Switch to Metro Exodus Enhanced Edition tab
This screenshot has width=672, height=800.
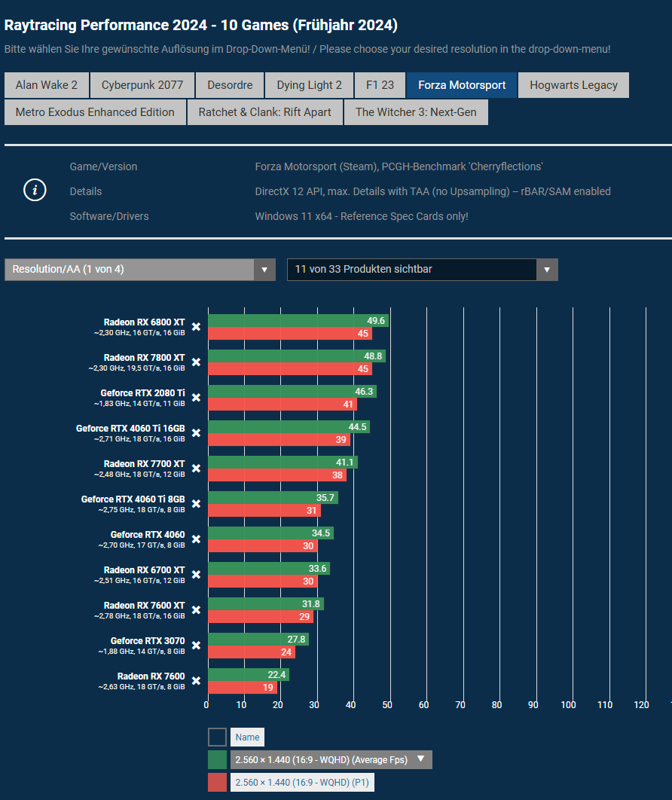[95, 112]
